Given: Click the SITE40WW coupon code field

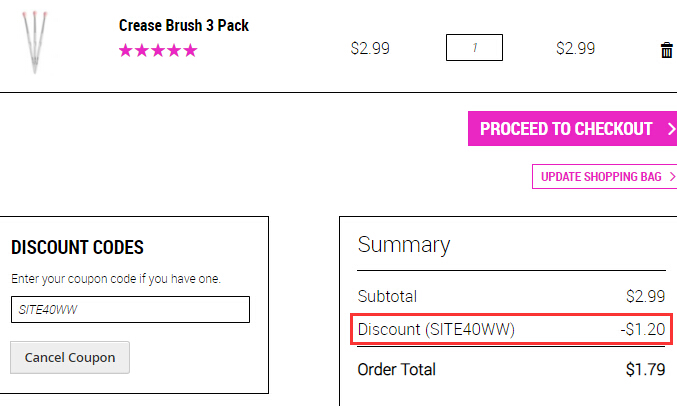Looking at the screenshot, I should pyautogui.click(x=130, y=309).
